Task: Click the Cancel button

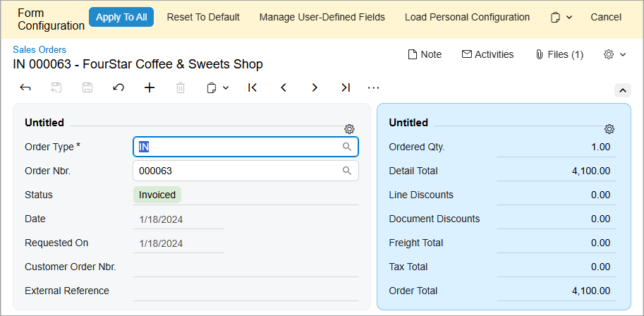Action: click(606, 17)
